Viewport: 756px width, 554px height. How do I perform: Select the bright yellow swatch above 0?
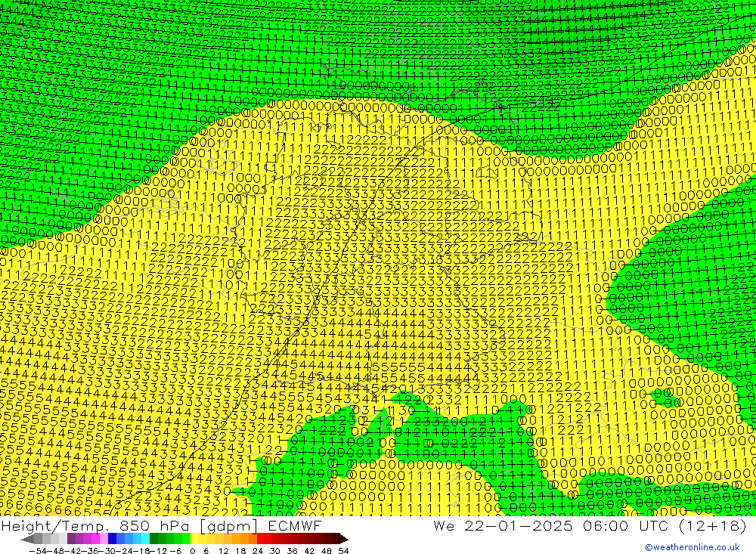pos(194,539)
